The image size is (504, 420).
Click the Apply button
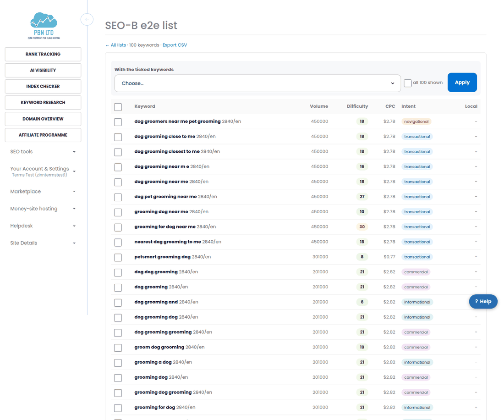click(x=462, y=83)
